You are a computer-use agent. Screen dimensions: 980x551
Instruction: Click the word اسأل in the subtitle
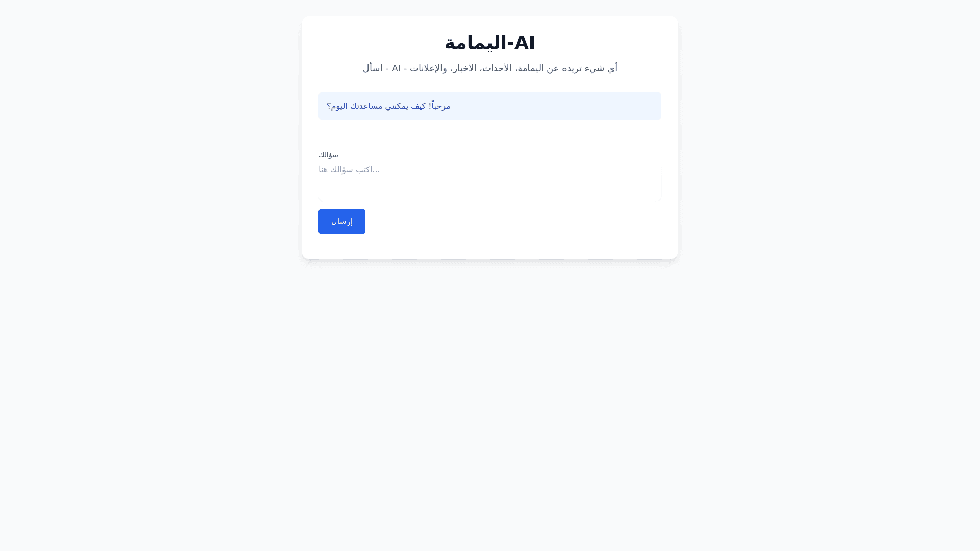coord(373,68)
